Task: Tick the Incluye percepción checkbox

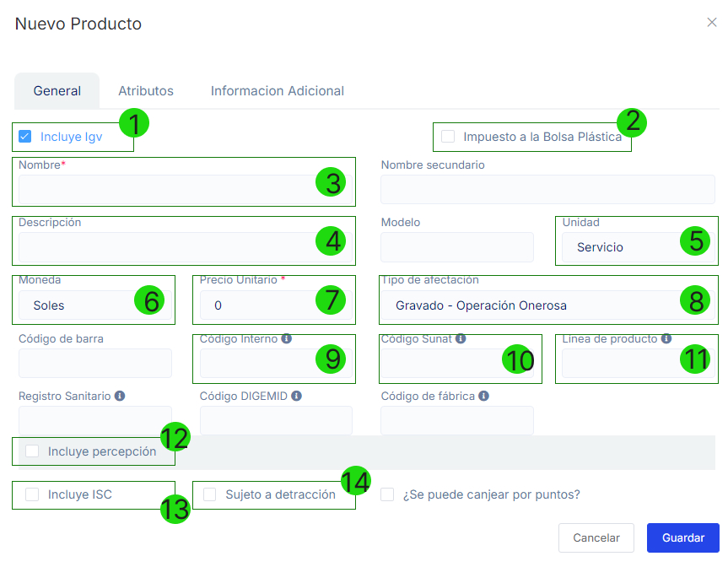Action: [x=32, y=451]
